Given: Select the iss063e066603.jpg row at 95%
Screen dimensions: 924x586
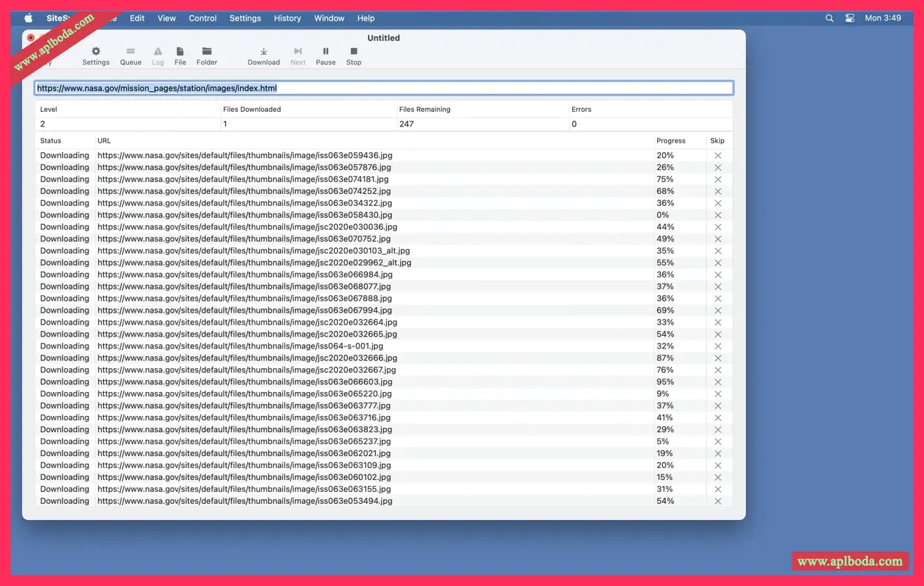Looking at the screenshot, I should (244, 382).
